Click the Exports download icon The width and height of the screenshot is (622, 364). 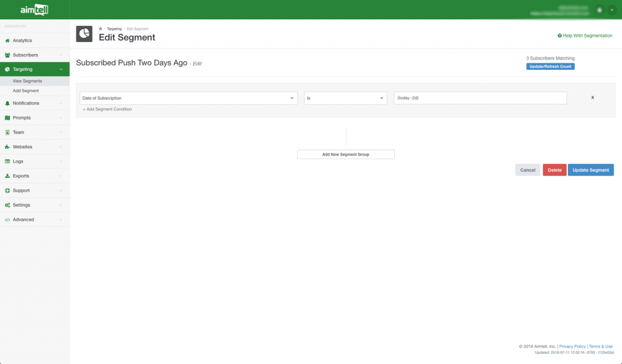(x=7, y=176)
